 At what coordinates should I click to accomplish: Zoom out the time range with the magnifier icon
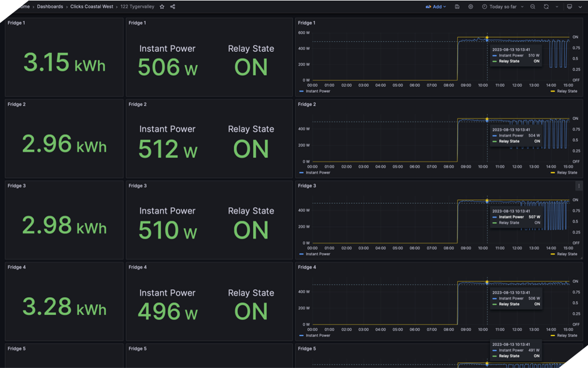533,6
